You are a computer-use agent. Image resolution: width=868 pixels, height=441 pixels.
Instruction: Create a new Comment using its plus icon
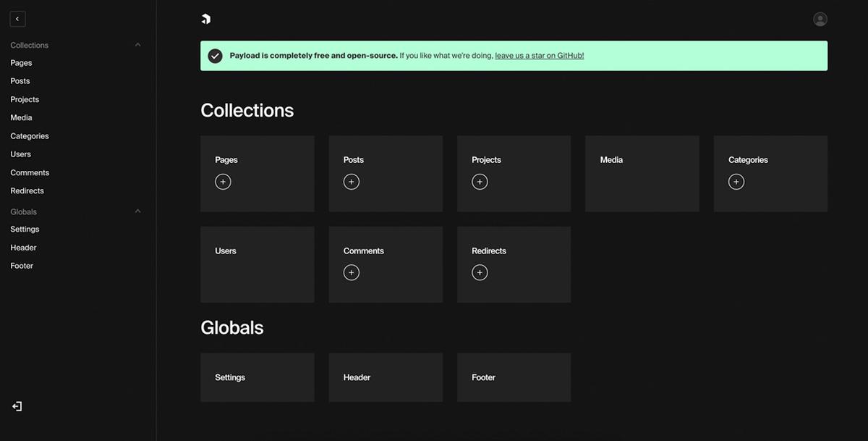(x=352, y=272)
